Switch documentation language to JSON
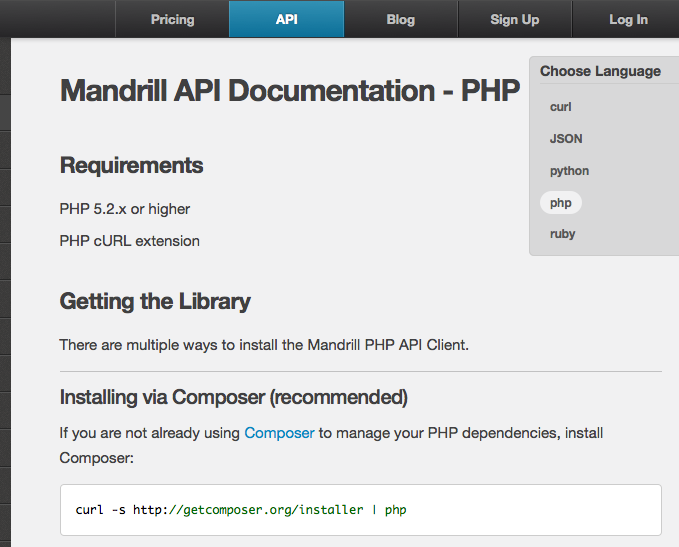 coord(566,139)
